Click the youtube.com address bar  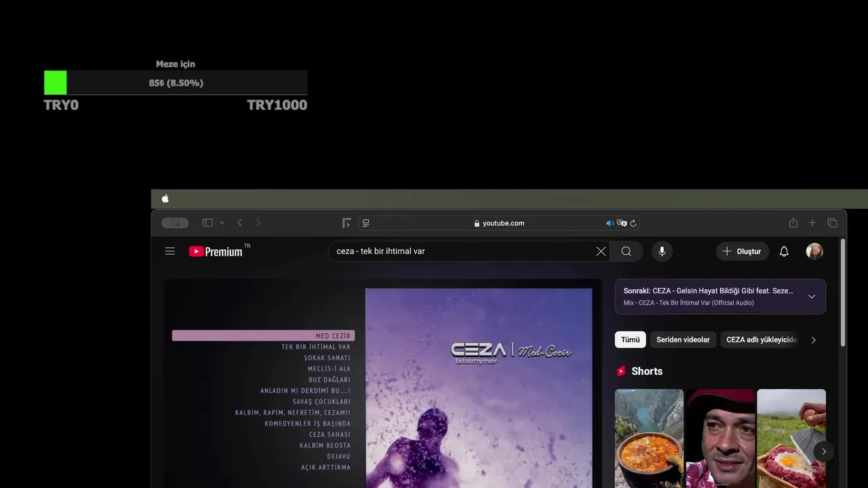[x=499, y=223]
